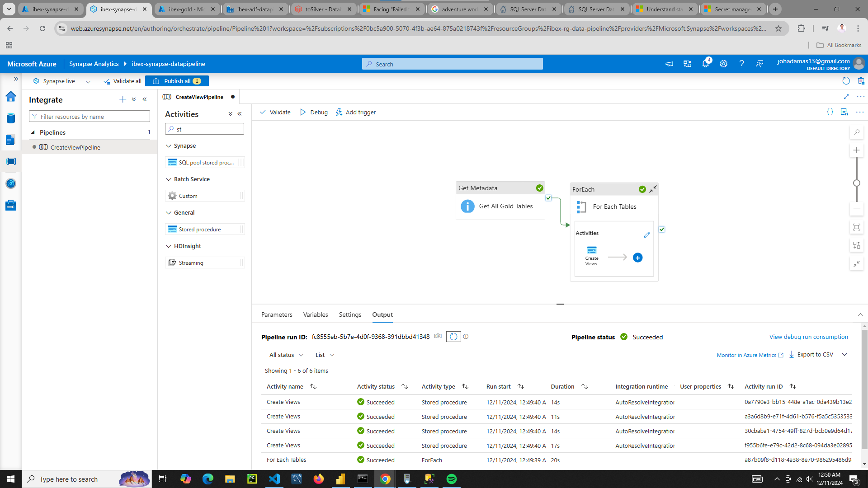Switch to the Settings tab
Screen dimensions: 868x488
point(350,314)
